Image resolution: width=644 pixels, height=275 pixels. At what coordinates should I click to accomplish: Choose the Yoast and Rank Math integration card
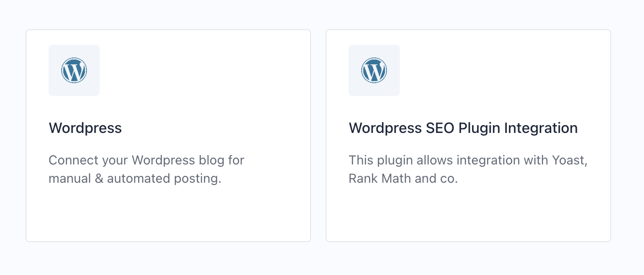(468, 136)
